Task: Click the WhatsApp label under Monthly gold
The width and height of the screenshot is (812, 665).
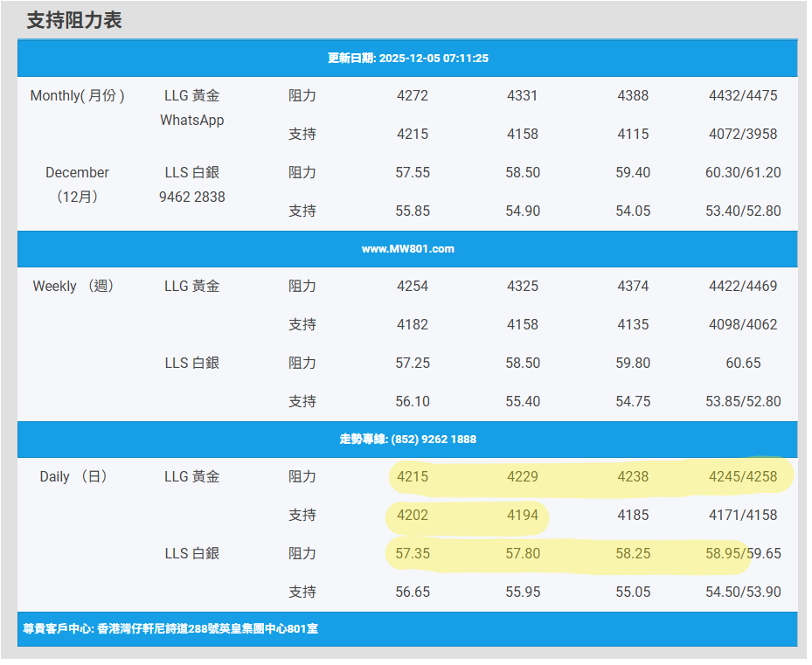Action: (x=191, y=121)
